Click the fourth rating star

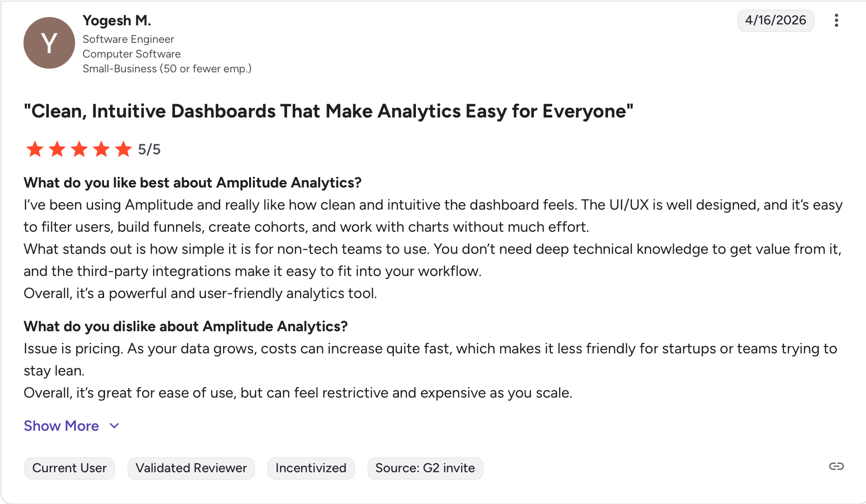[101, 149]
